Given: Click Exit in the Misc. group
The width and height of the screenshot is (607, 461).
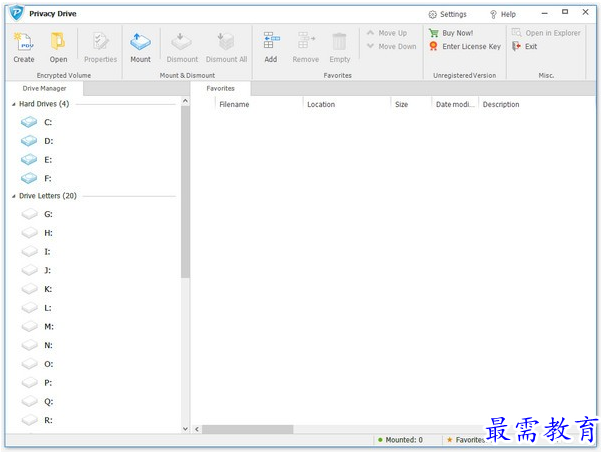Looking at the screenshot, I should tap(530, 46).
